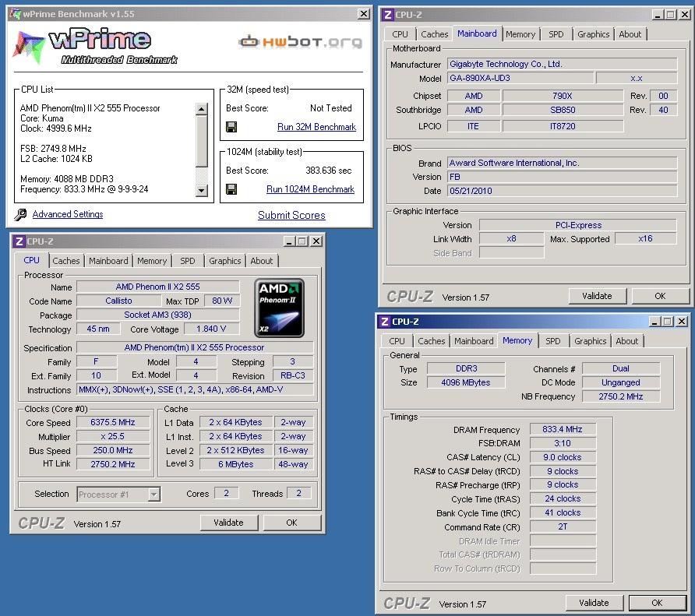Minimize the CPU-Z Memory window
The image size is (695, 616).
[x=655, y=322]
